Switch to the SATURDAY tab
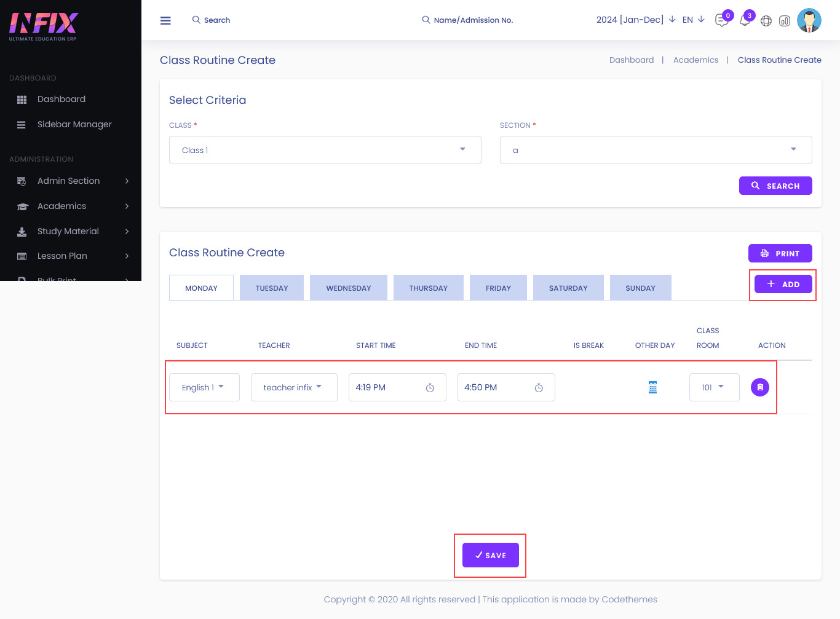The image size is (840, 619). point(568,288)
